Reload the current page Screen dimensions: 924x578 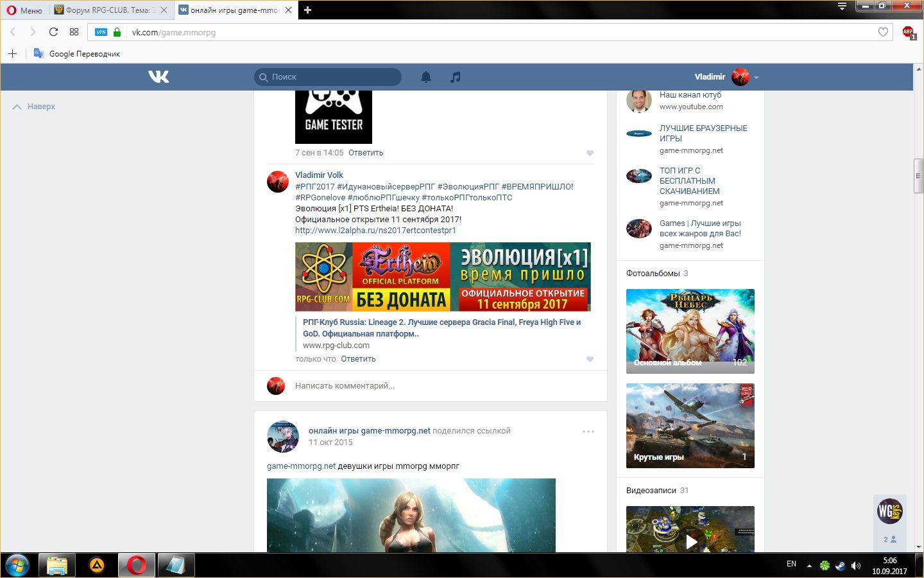(53, 32)
